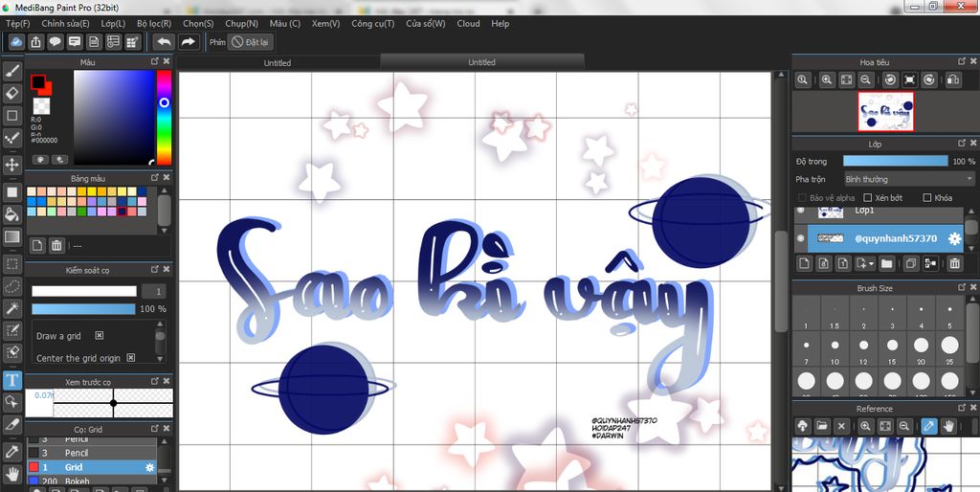Screen dimensions: 980x492
Task: Select brush size 25
Action: pyautogui.click(x=950, y=348)
